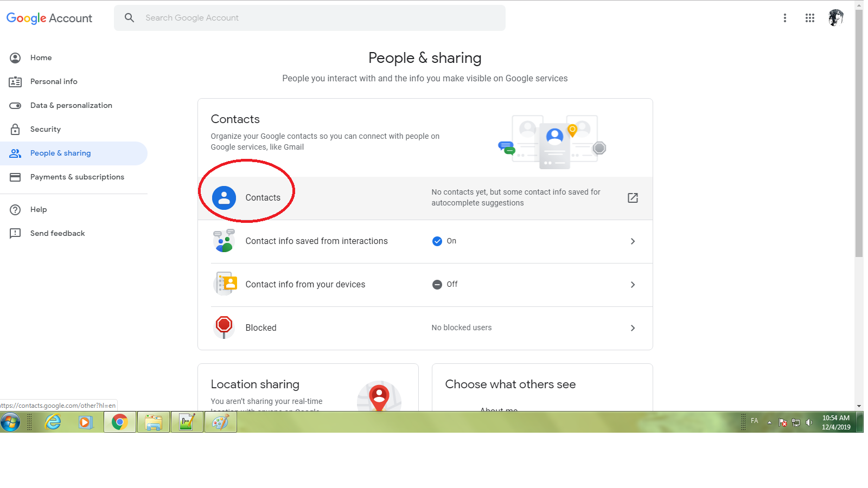Viewport: 868px width, 488px height.
Task: Click the People & sharing icon
Action: [15, 153]
